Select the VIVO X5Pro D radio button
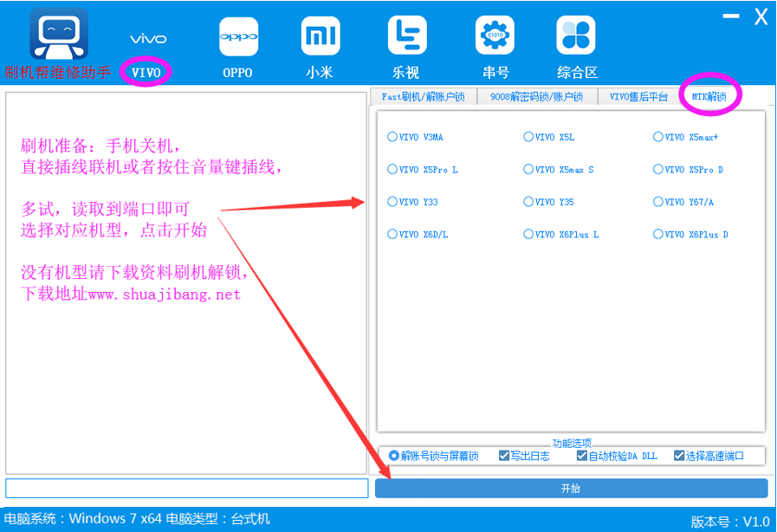The height and width of the screenshot is (532, 777). (x=658, y=170)
